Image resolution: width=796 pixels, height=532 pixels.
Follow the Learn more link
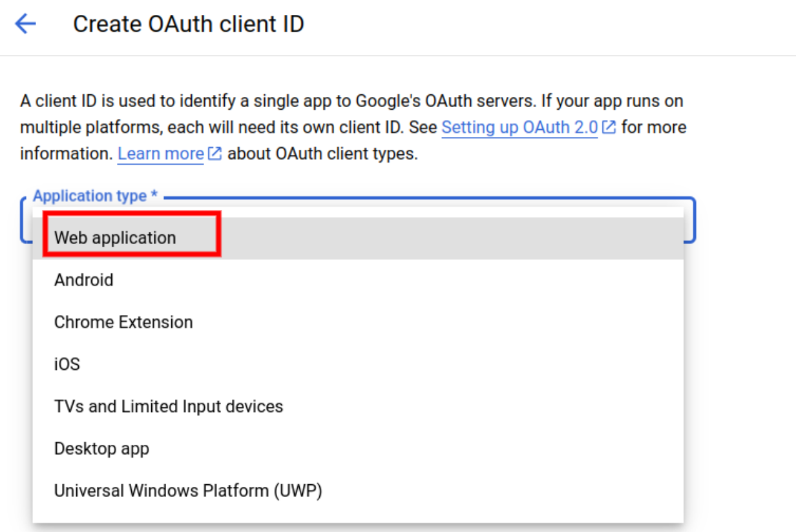(160, 154)
